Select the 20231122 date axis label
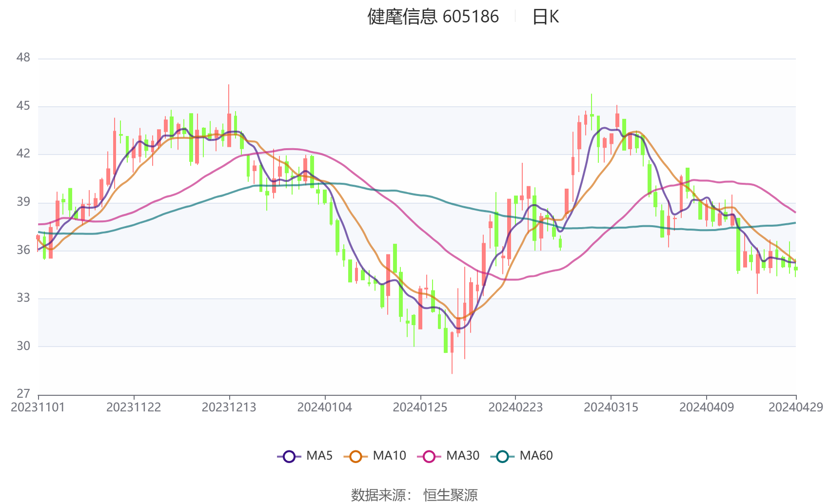 (134, 407)
